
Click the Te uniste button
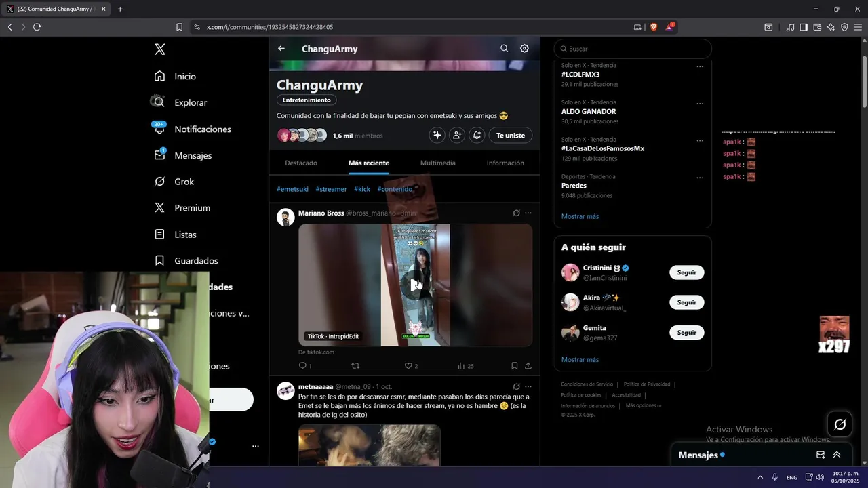tap(511, 135)
